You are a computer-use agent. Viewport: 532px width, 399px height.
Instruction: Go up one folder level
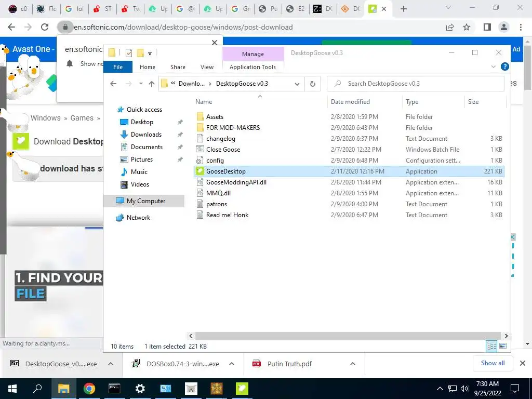[151, 84]
